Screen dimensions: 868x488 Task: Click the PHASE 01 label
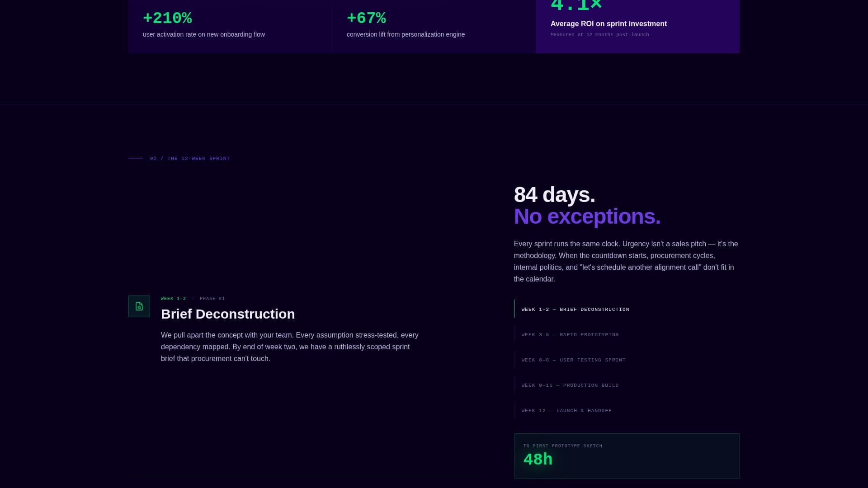tap(212, 299)
